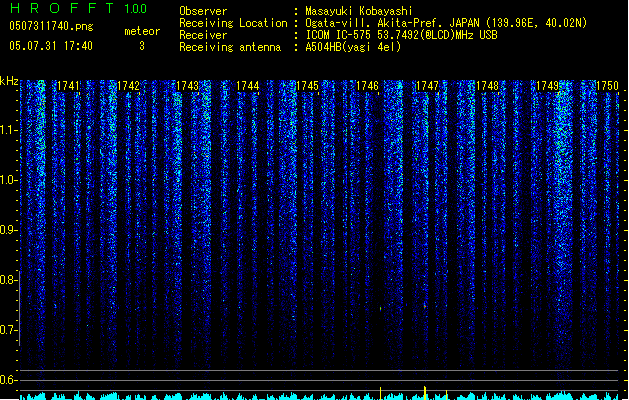Click the 1.0 kHz axis label
Screen dimensions: 629x400
pyautogui.click(x=8, y=180)
